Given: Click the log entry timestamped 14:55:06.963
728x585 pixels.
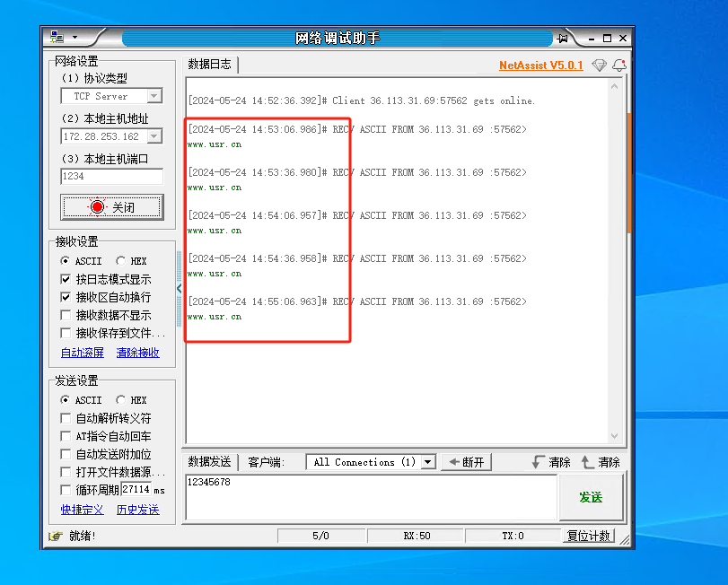Looking at the screenshot, I should click(357, 301).
